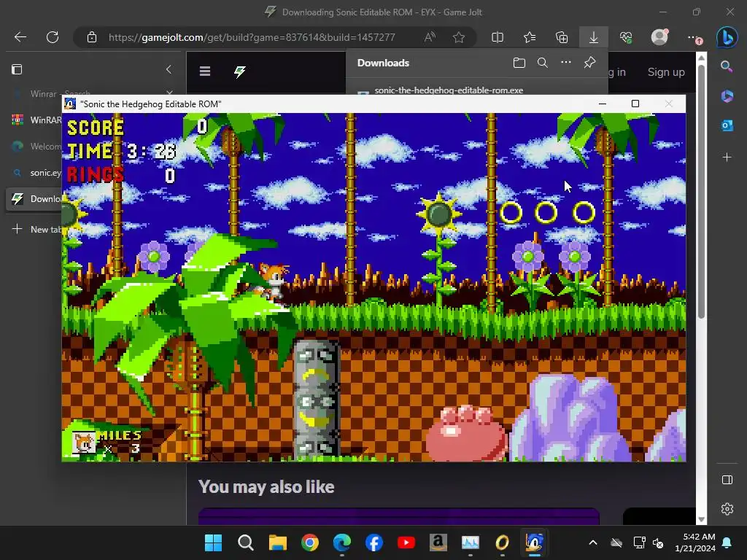Open File Explorer from the taskbar
This screenshot has height=560, width=747.
pyautogui.click(x=278, y=542)
